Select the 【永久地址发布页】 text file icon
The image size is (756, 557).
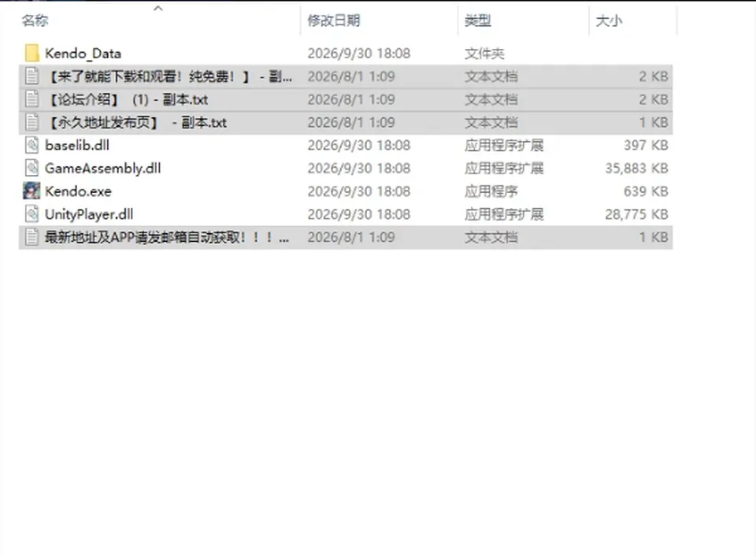(31, 122)
